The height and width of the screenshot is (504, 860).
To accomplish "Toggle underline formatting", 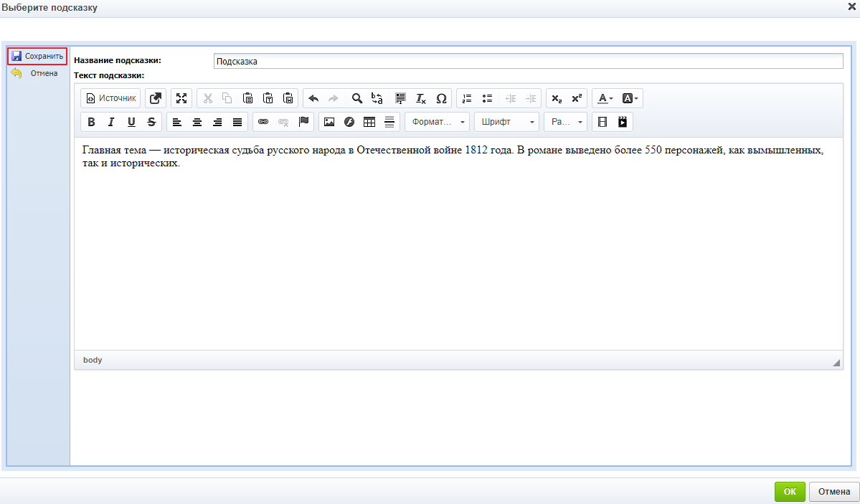I will pos(131,122).
